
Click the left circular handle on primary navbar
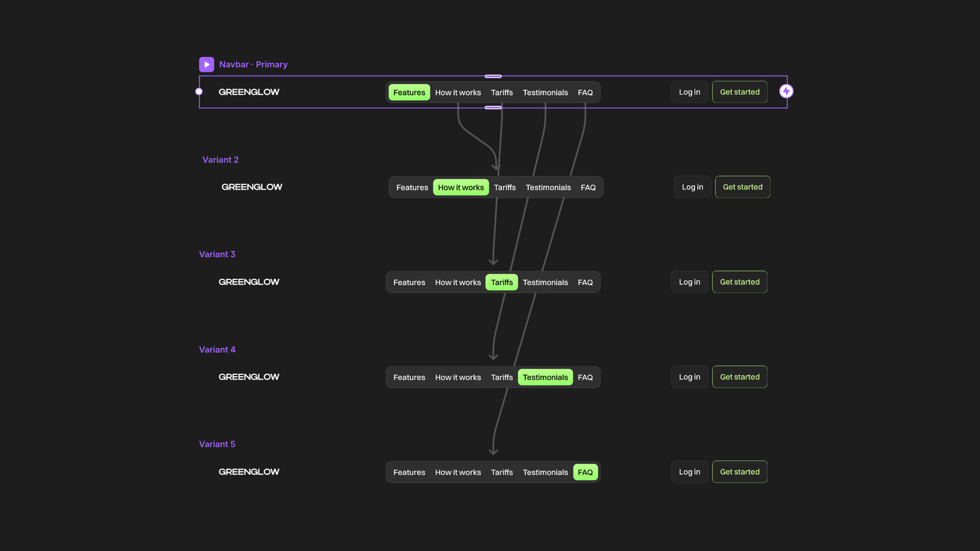(199, 92)
